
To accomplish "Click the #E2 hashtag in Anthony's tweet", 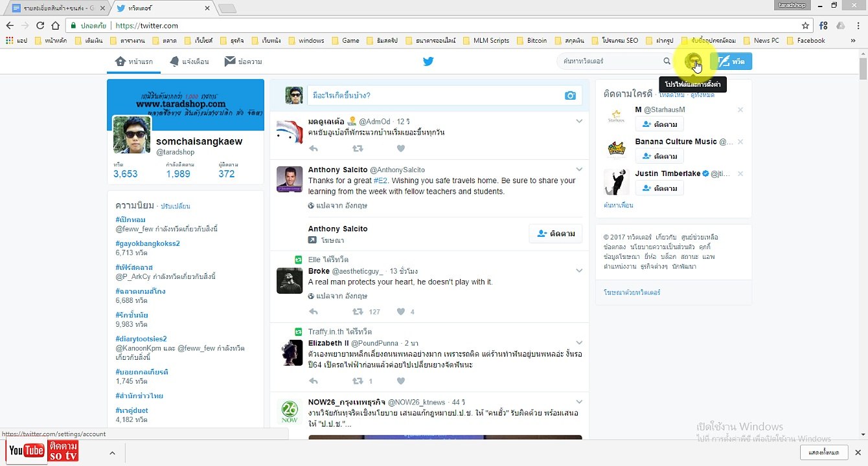I will pos(380,181).
